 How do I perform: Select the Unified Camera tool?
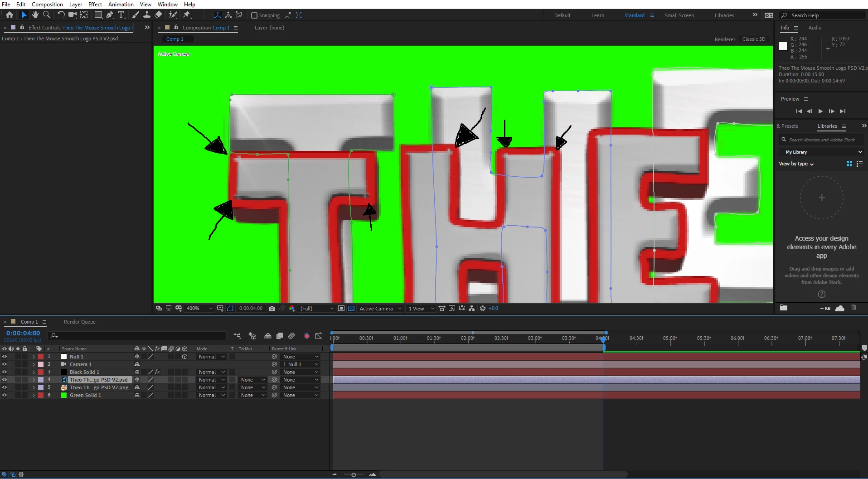[73, 15]
